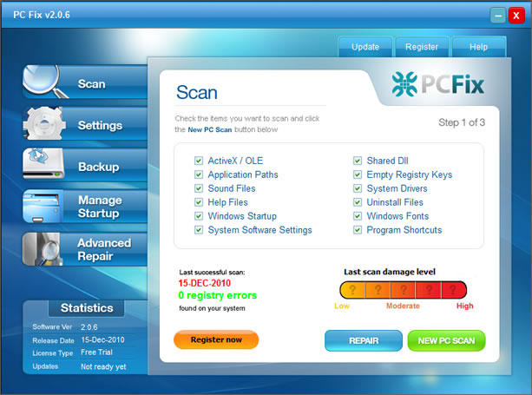Switch to the Register tab
This screenshot has height=395, width=532.
pos(422,47)
